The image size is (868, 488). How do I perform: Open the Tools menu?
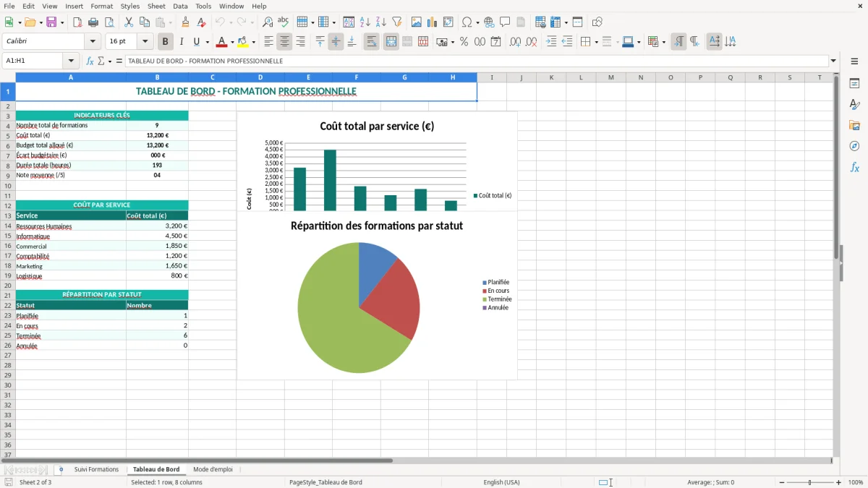pos(203,6)
